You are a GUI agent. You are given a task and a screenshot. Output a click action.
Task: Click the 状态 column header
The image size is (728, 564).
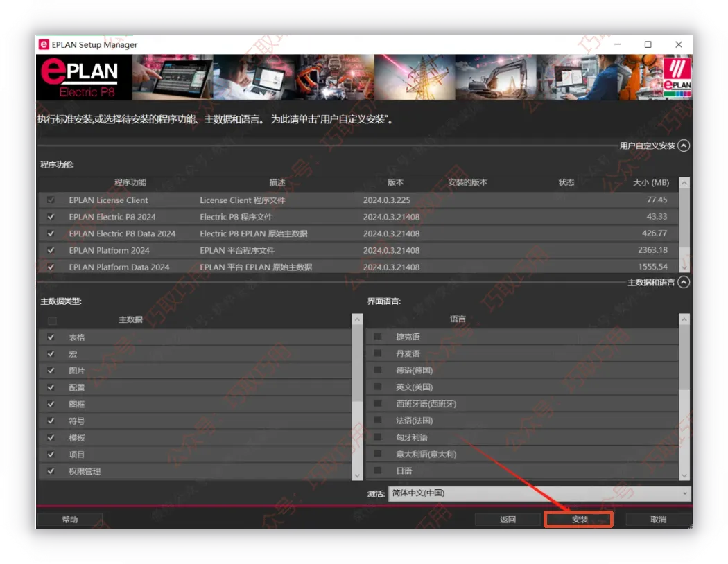click(566, 182)
